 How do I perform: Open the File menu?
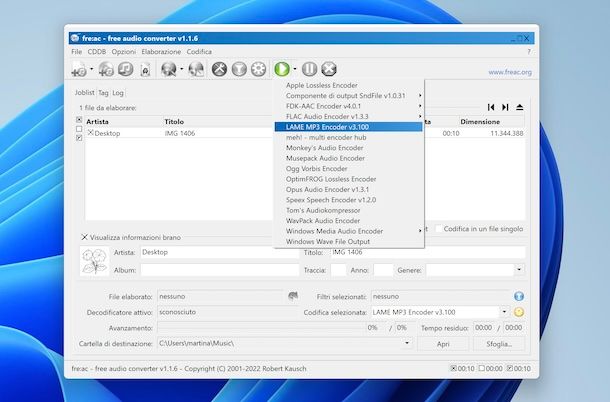point(77,51)
